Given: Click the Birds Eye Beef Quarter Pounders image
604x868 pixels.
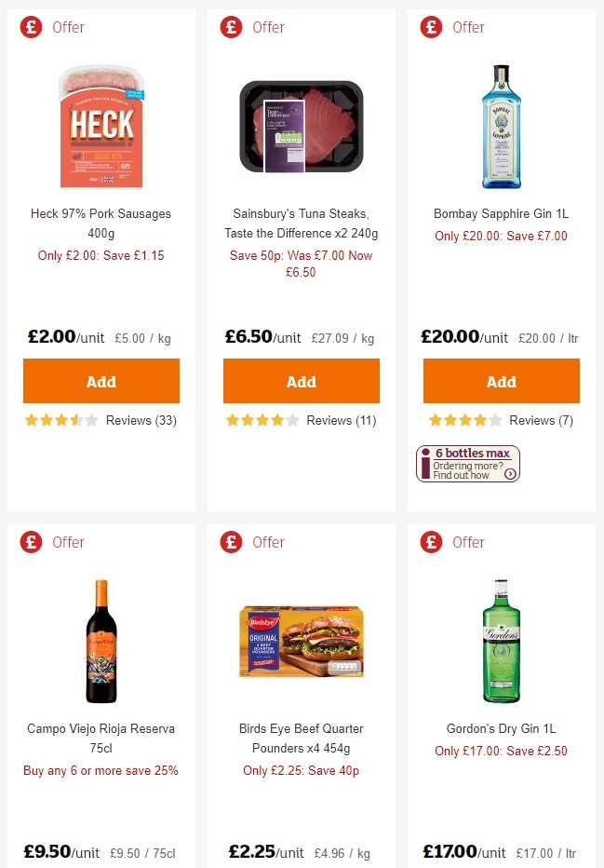Looking at the screenshot, I should coord(301,641).
